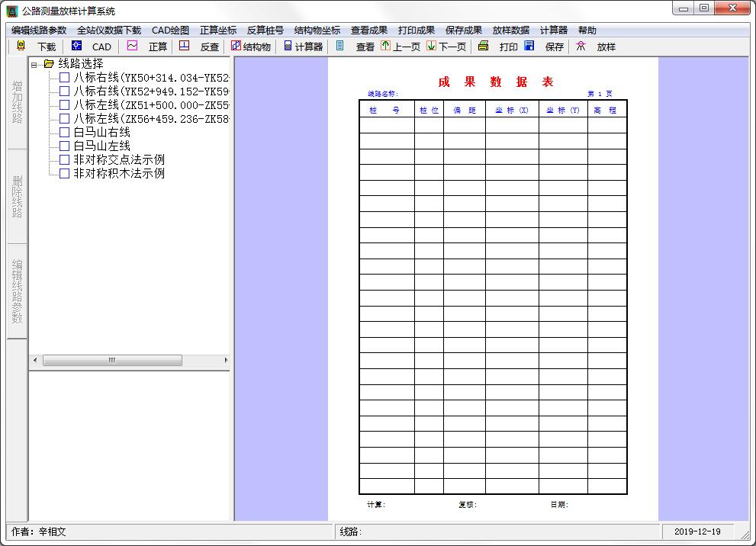Click the tree horizontal scrollbar thumb
The image size is (756, 546).
112,360
